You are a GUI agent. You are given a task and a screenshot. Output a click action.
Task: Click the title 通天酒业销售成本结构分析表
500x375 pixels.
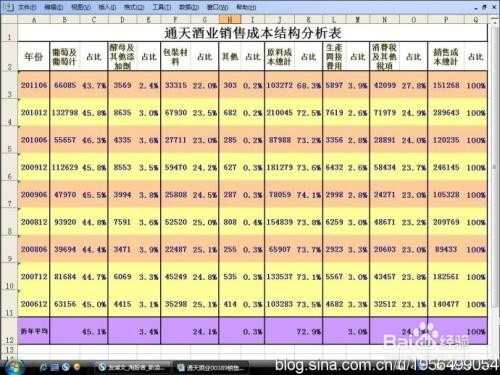click(252, 33)
